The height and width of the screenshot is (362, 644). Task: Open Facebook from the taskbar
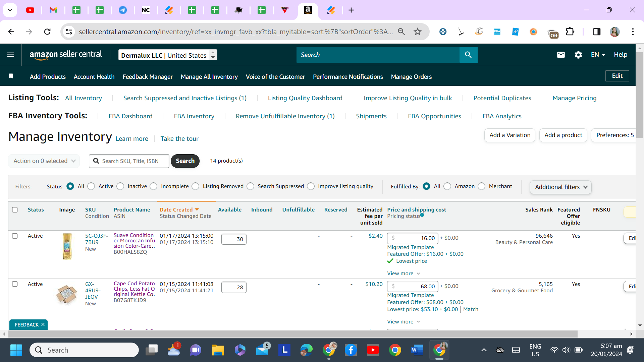coord(351,350)
